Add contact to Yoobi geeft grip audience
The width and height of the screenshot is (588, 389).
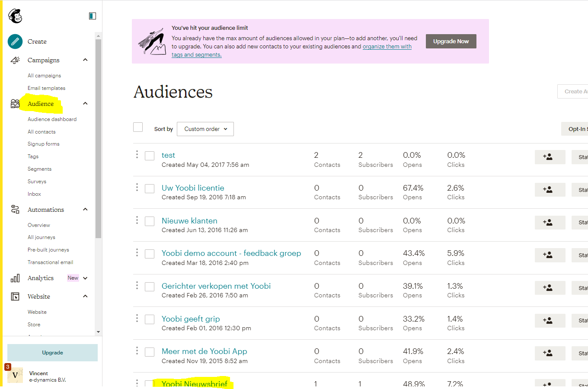(x=550, y=320)
